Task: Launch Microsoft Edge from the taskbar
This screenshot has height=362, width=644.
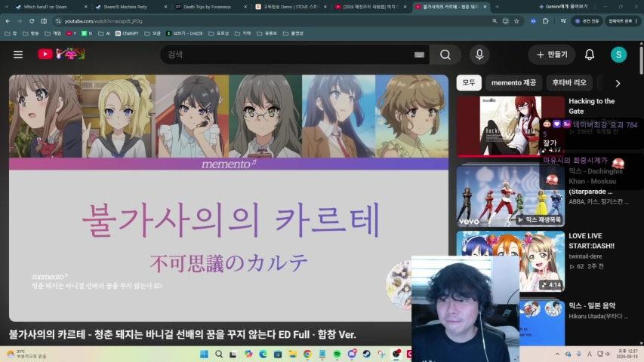Action: pyautogui.click(x=263, y=354)
